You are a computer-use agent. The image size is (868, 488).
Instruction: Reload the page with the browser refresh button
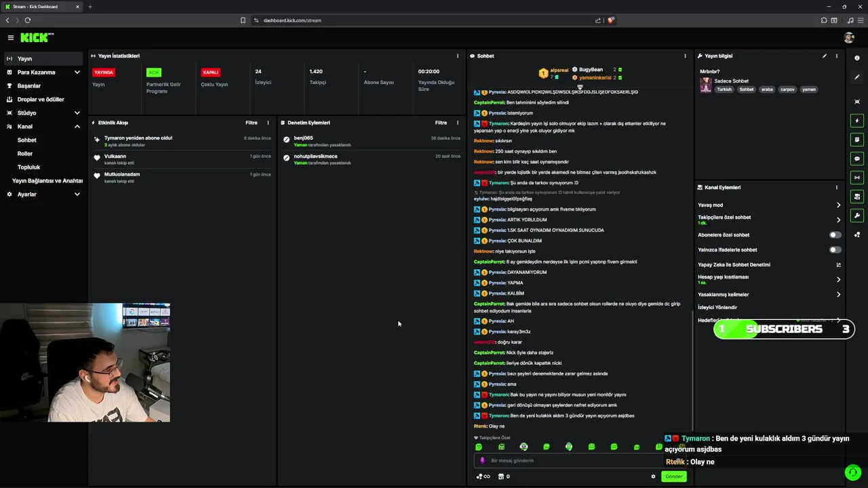click(28, 20)
